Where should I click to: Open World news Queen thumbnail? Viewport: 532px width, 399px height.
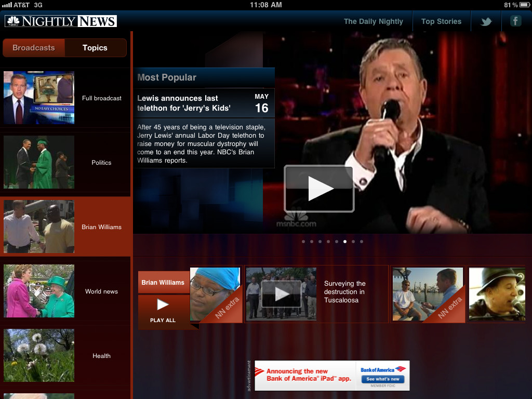pyautogui.click(x=39, y=291)
